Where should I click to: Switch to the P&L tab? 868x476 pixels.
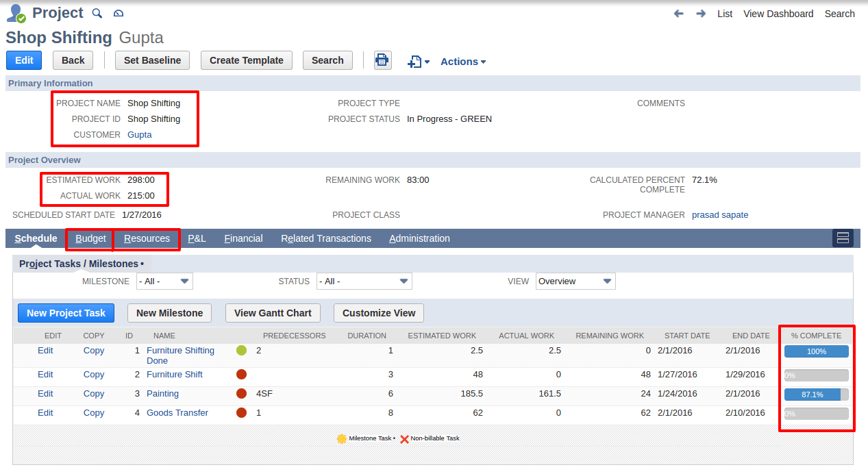tap(197, 238)
